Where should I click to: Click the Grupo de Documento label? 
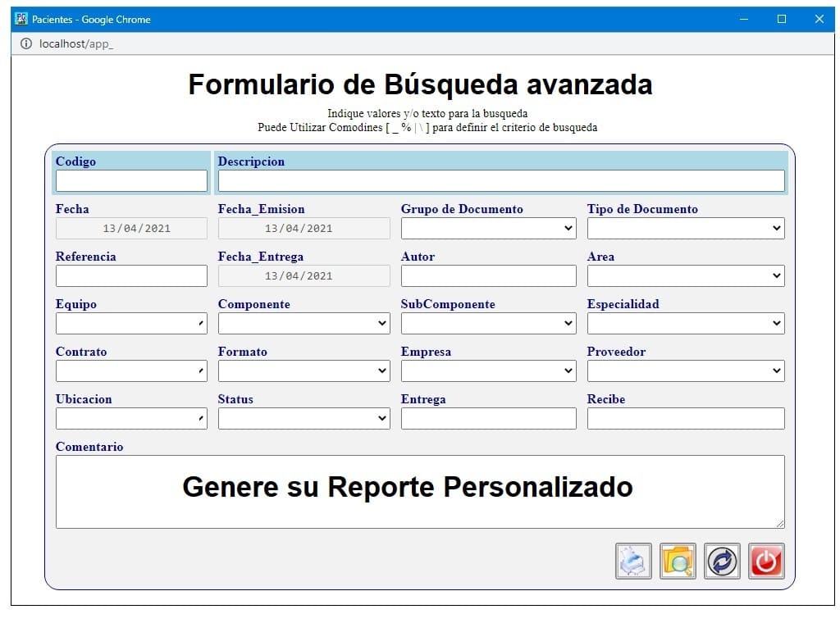462,209
